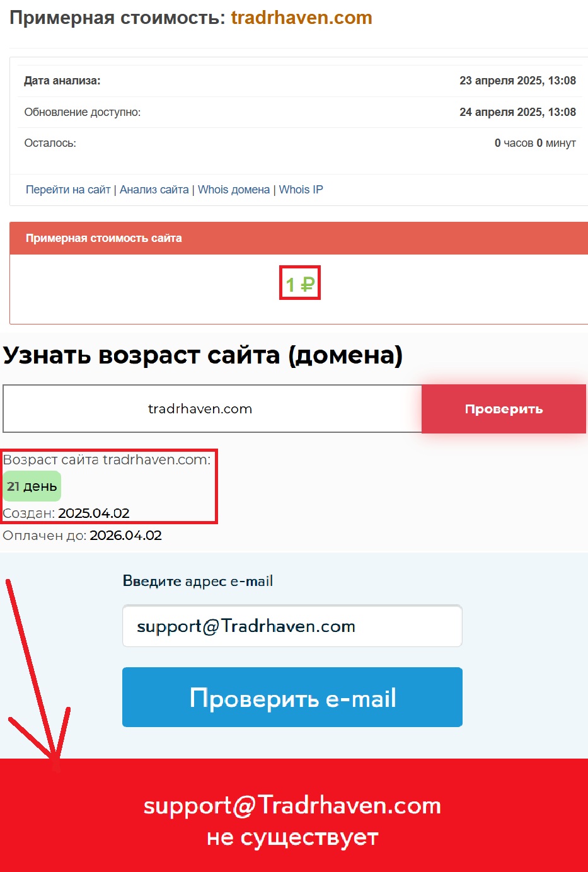
Task: Open the 'Whois домена' link
Action: [234, 190]
